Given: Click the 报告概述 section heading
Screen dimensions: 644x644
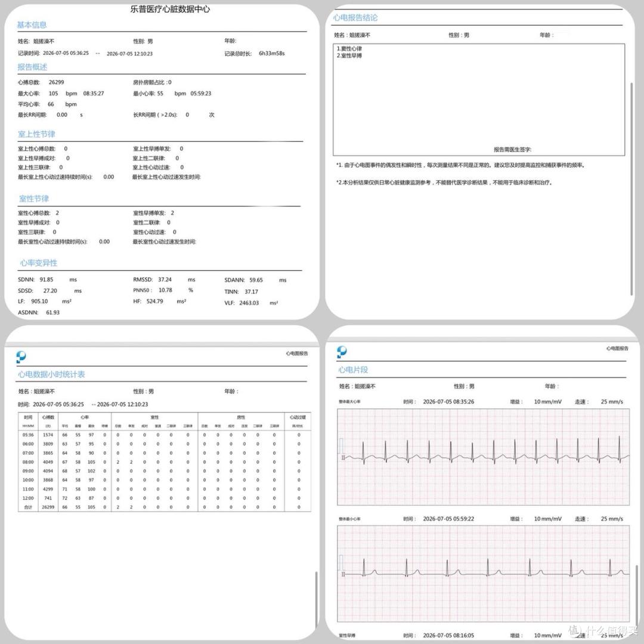Looking at the screenshot, I should tap(32, 67).
